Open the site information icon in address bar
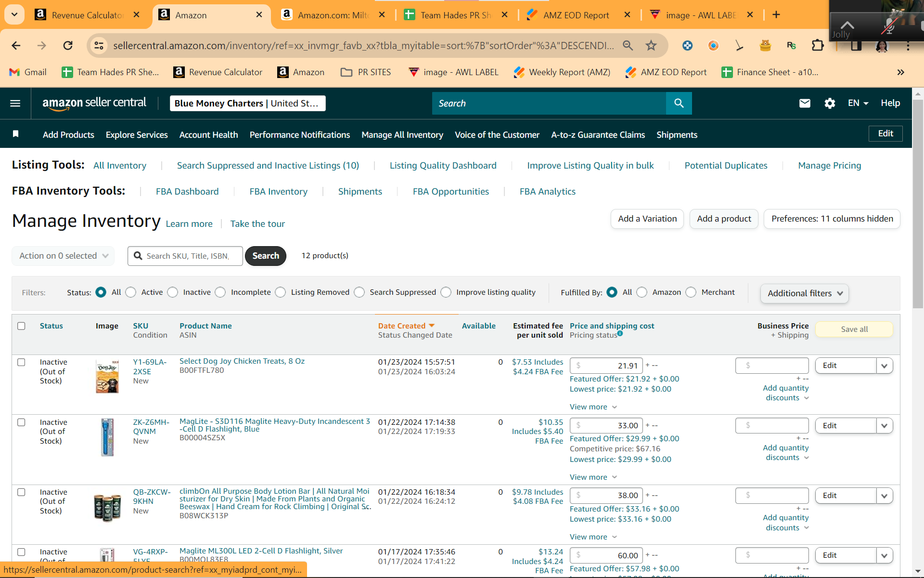 coord(99,45)
